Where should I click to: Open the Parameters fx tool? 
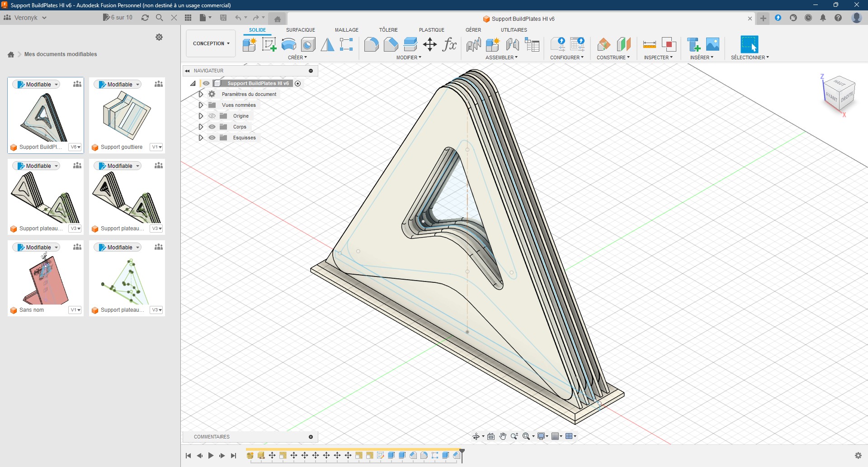tap(449, 44)
